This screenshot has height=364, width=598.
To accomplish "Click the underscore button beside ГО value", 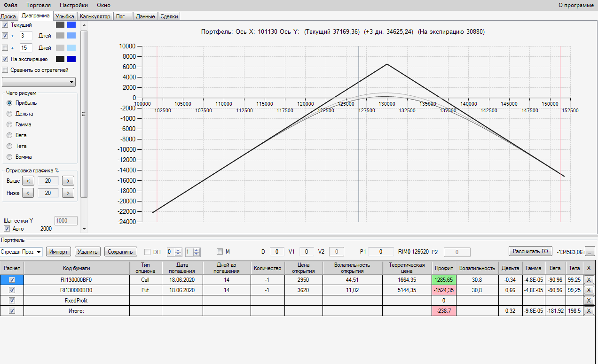I will click(591, 252).
